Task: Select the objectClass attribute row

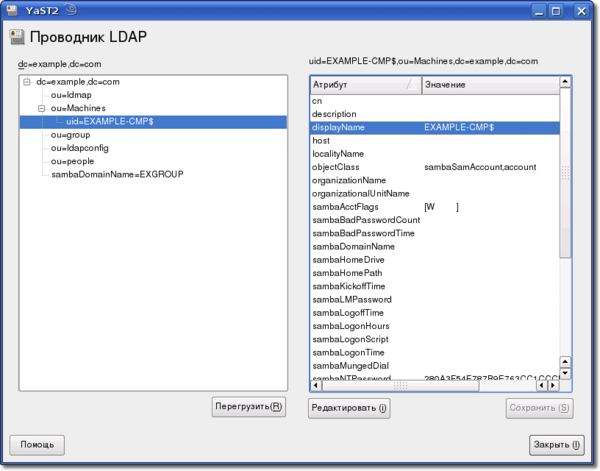Action: point(336,167)
